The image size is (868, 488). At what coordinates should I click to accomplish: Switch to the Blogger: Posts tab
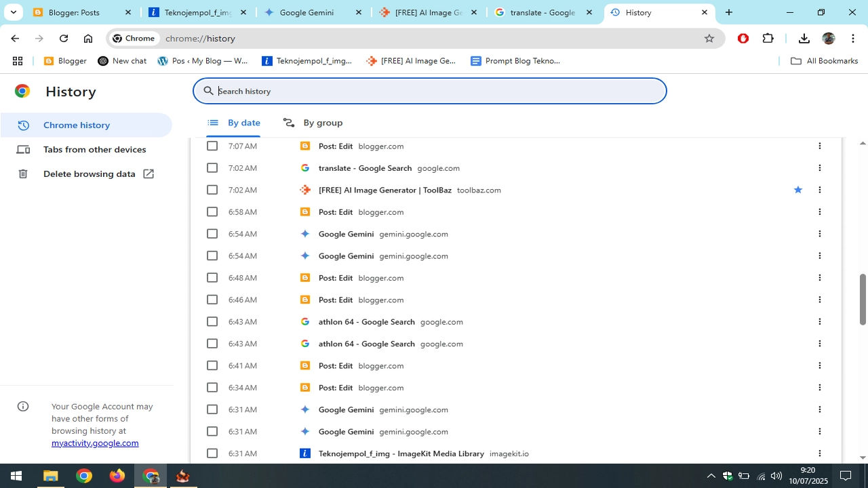(x=82, y=12)
